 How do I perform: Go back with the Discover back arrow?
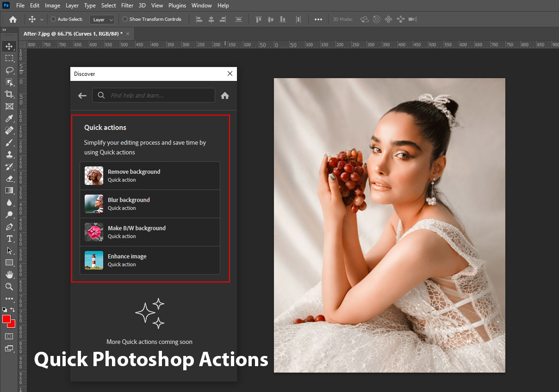(82, 96)
